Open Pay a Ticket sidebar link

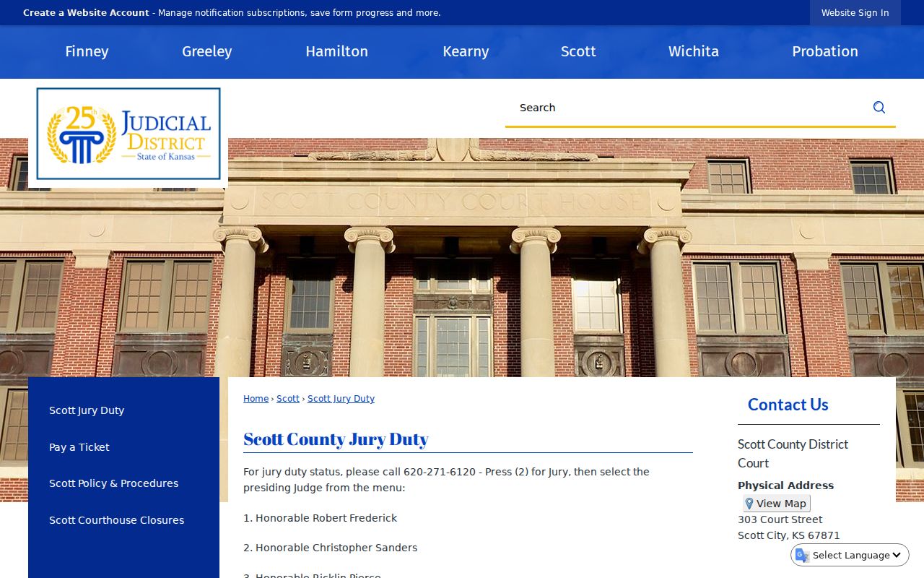[x=79, y=447]
